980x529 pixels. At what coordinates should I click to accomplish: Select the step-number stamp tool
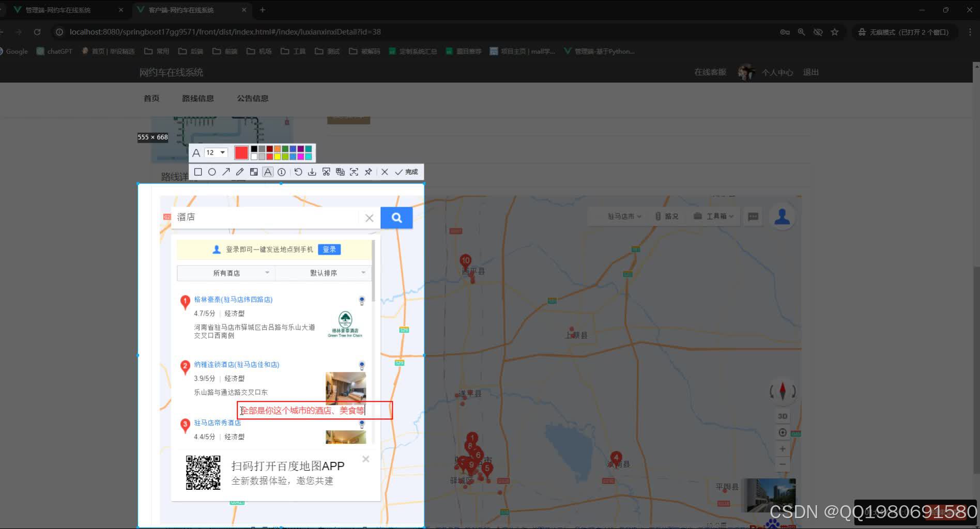[x=282, y=172]
